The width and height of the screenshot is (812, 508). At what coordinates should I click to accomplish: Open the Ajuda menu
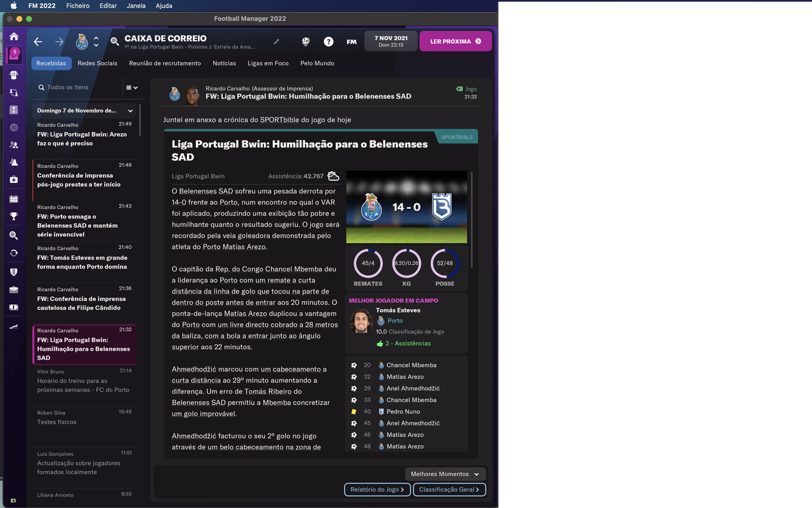(164, 6)
